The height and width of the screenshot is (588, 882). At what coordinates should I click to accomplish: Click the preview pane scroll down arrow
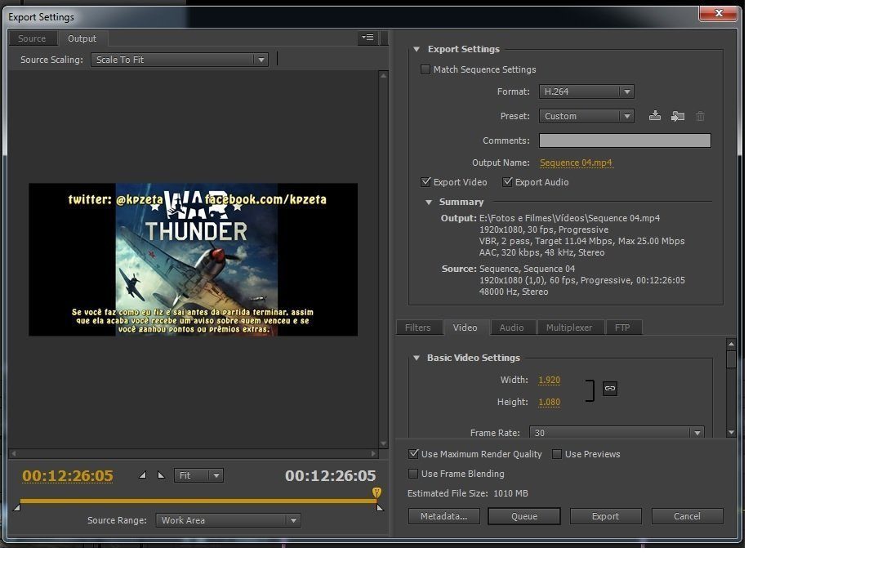pos(384,443)
